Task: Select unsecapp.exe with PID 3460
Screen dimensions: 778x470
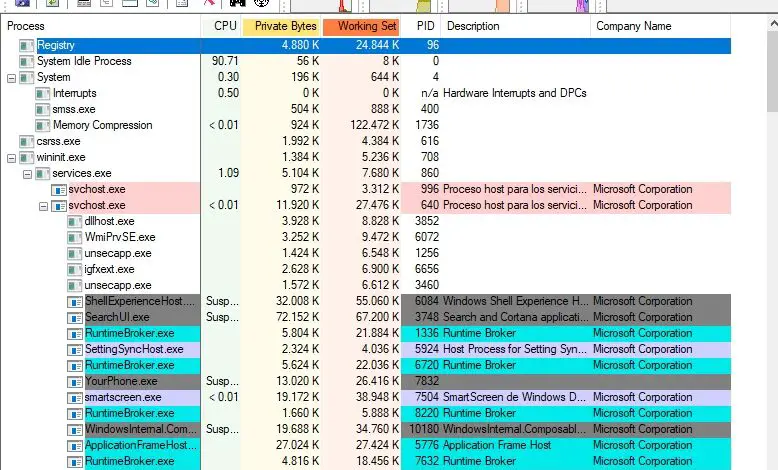Action: (118, 285)
